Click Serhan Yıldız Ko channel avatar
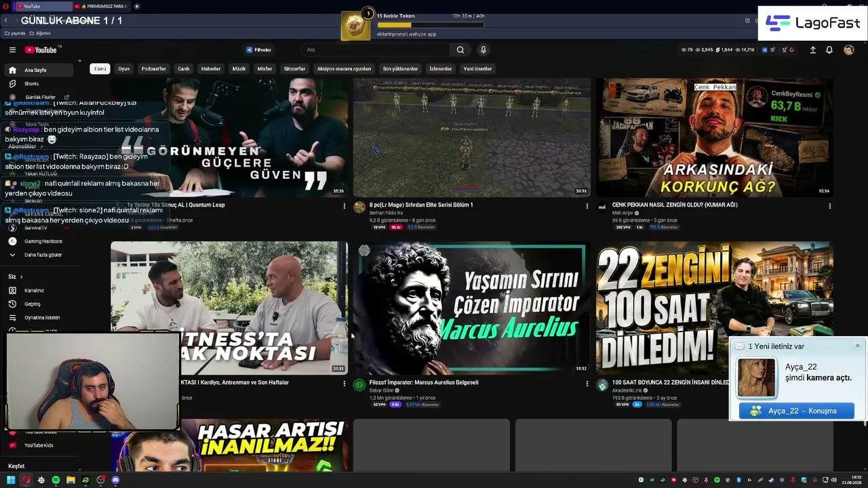Image resolution: width=868 pixels, height=488 pixels. tap(359, 207)
